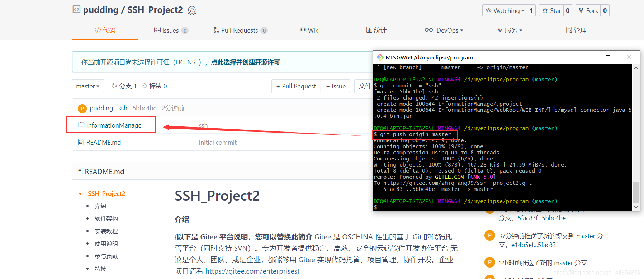This screenshot has width=644, height=279.
Task: Maximize the MINGW64 terminal window
Action: pos(608,57)
